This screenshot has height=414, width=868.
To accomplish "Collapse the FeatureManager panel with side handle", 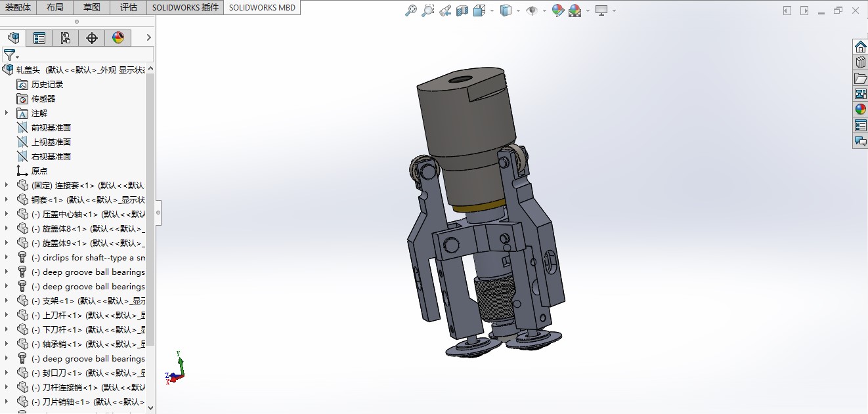I will pos(158,213).
